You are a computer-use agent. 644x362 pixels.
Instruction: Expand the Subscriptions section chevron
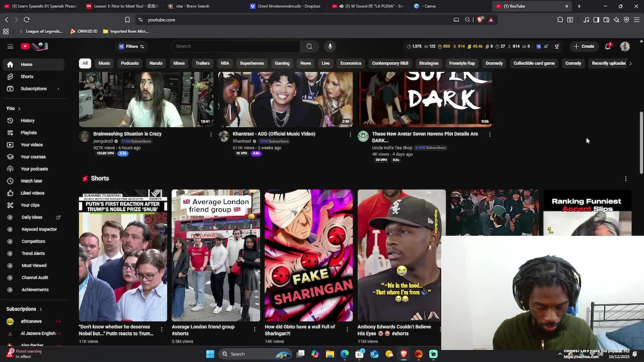[41, 309]
